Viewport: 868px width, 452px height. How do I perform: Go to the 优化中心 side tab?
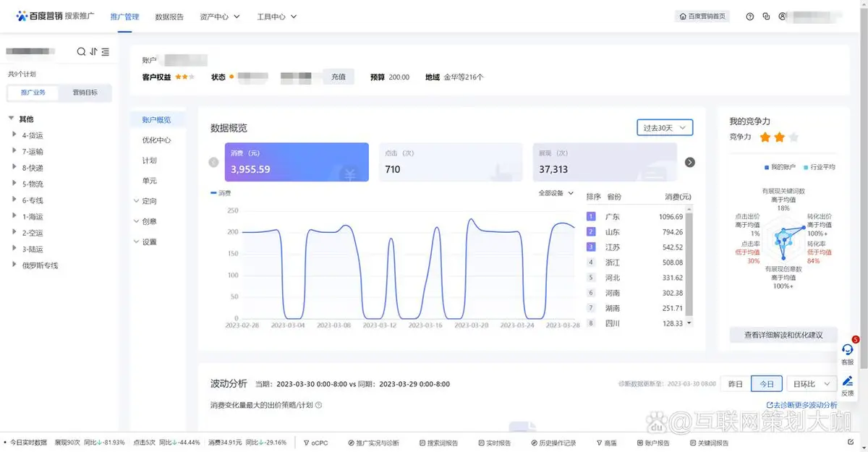coord(156,140)
